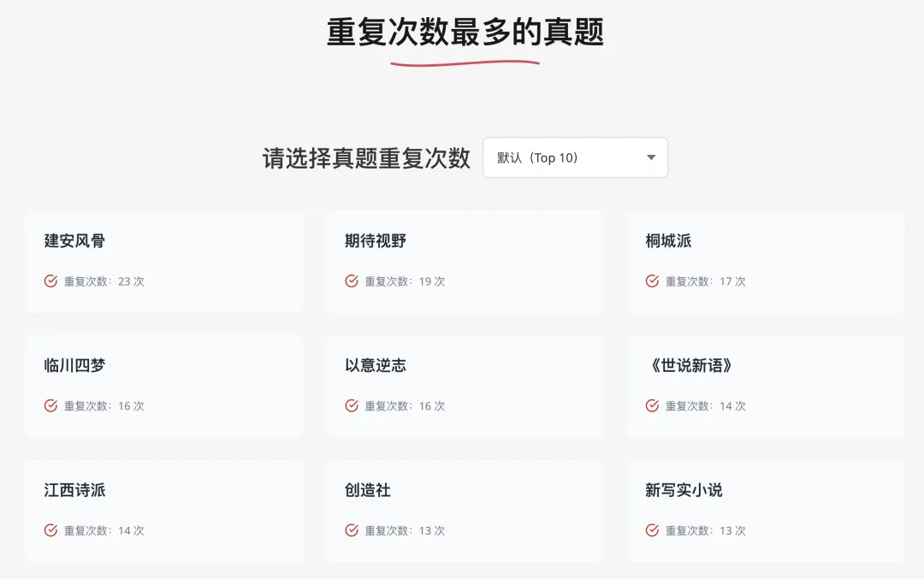Viewport: 924px width, 579px height.
Task: Click the check icon on 新写实小说 card
Action: click(651, 530)
